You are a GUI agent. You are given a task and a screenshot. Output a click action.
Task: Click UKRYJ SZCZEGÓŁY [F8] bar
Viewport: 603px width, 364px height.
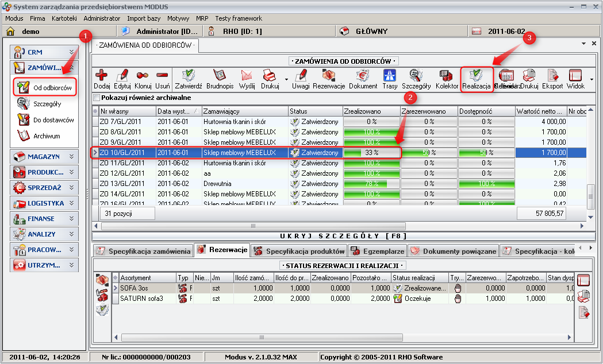pyautogui.click(x=343, y=236)
